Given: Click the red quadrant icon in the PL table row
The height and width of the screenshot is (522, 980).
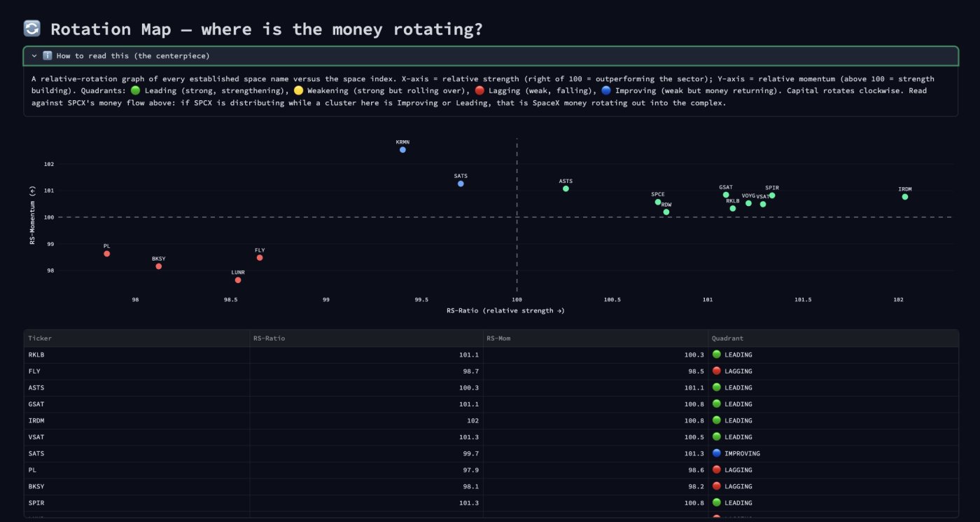Looking at the screenshot, I should (716, 470).
